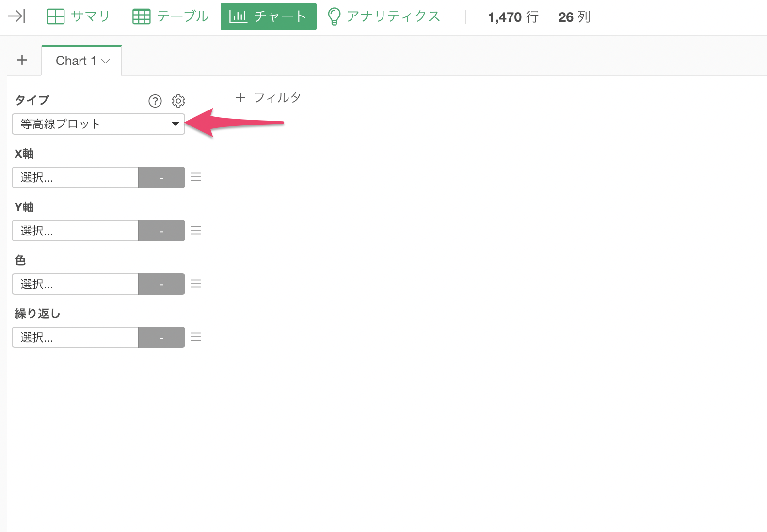Open the Chart 1 tab dropdown chevron
This screenshot has width=767, height=532.
coord(106,61)
